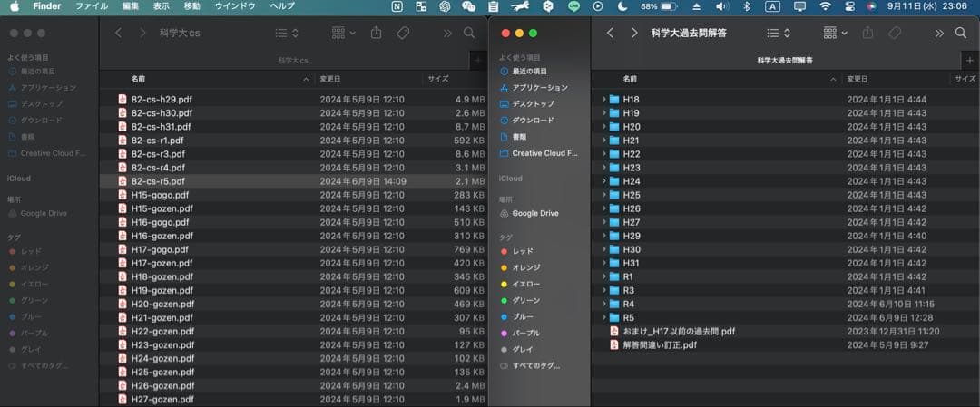Viewport: 980px width, 407px height.
Task: Show more toolbar items in 科学大過去問解答 window
Action: [939, 33]
